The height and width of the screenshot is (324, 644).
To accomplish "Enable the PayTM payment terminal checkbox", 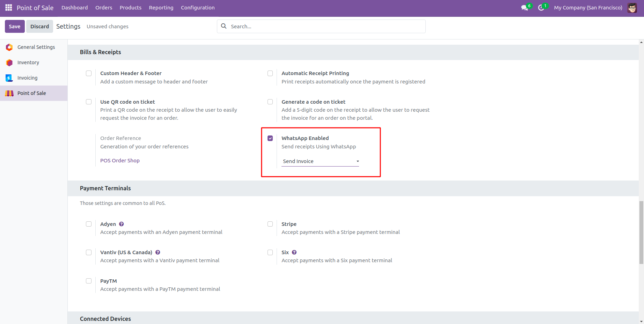I will 89,281.
